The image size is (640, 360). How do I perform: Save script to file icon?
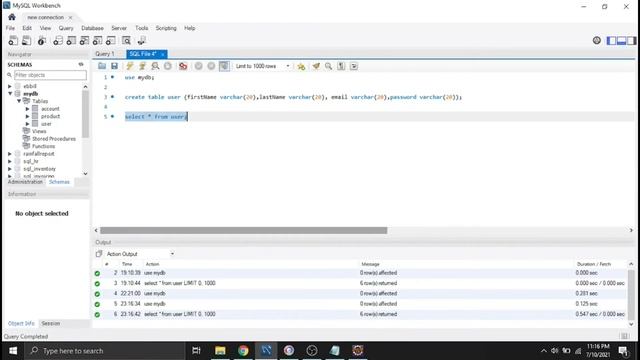(114, 66)
